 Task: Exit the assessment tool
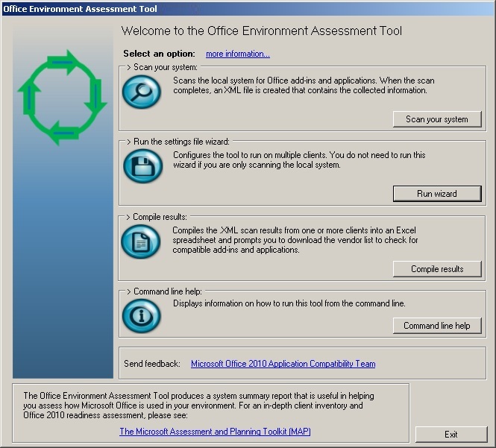[451, 434]
